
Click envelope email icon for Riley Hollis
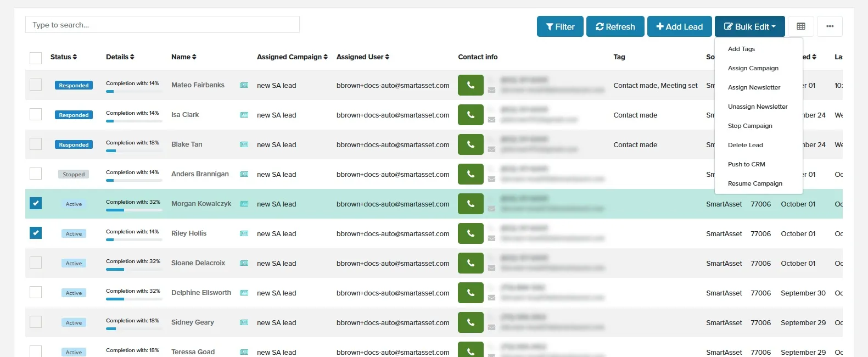pyautogui.click(x=491, y=238)
